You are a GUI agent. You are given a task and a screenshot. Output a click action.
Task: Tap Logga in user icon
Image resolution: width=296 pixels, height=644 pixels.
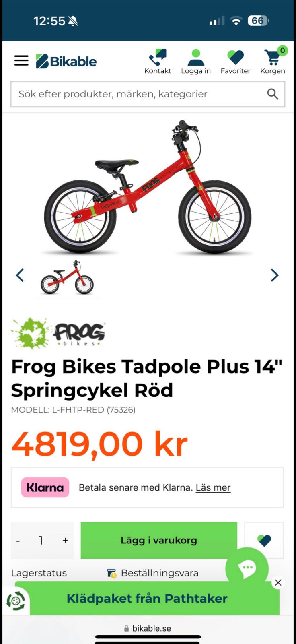click(x=196, y=58)
